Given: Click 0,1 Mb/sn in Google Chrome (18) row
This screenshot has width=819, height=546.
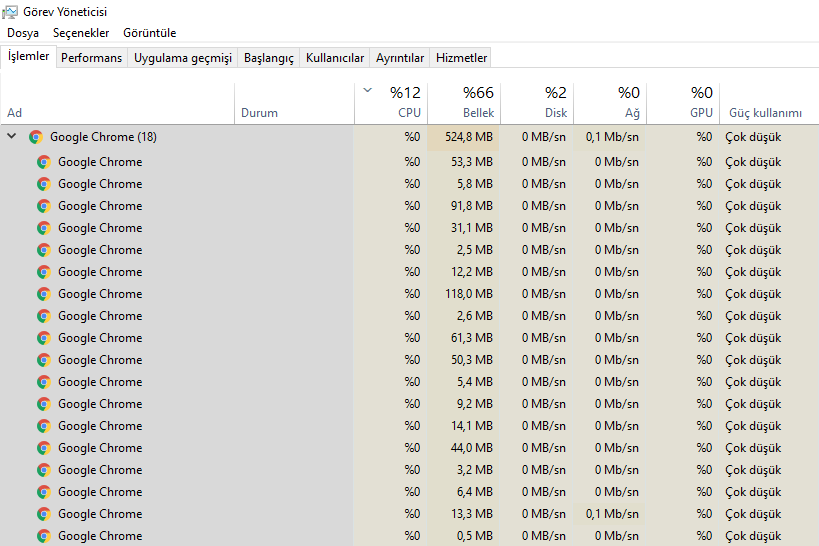Looking at the screenshot, I should 612,137.
